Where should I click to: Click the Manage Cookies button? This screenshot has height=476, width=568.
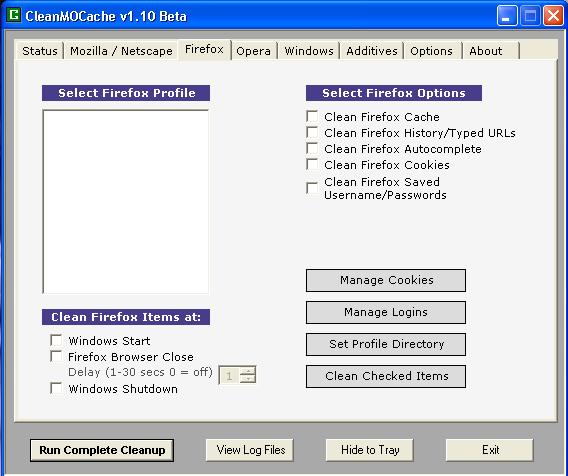386,280
